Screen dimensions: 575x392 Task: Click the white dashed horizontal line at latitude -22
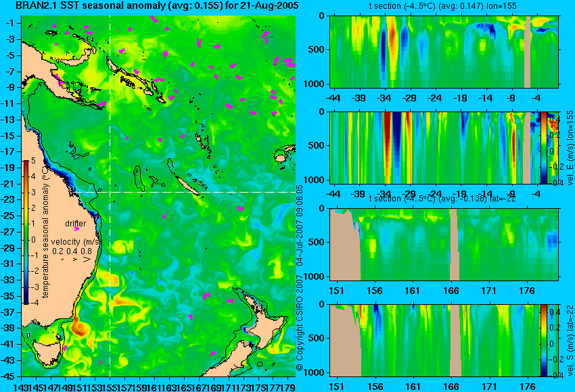184,192
